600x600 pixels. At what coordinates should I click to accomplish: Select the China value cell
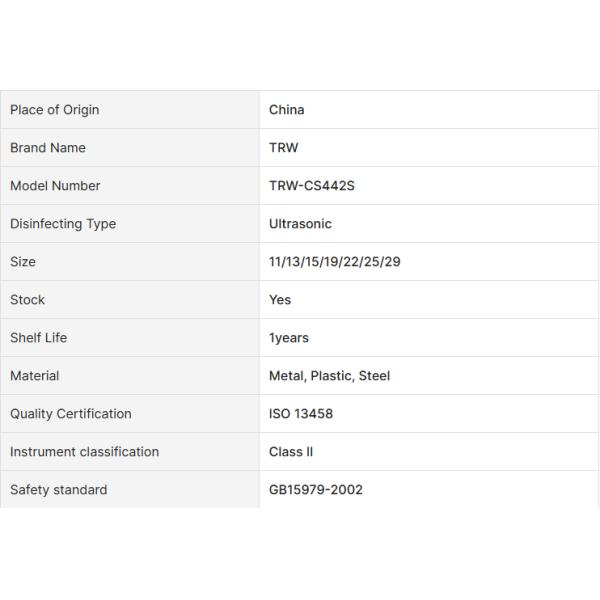(x=287, y=110)
